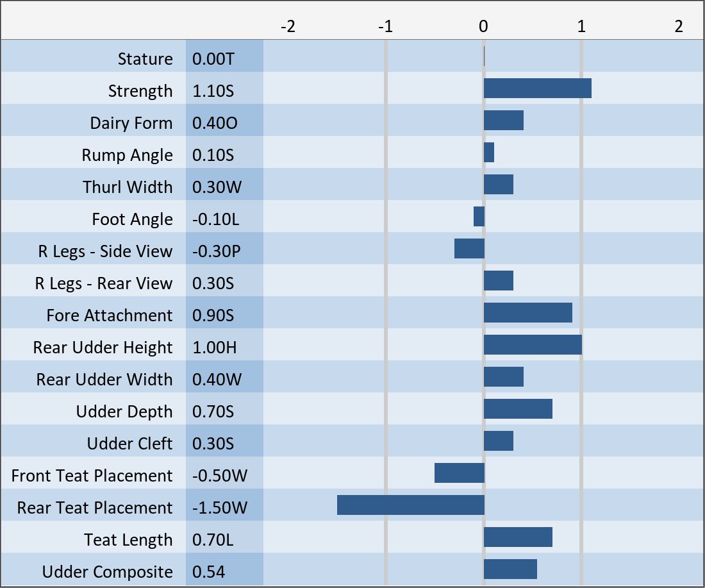The height and width of the screenshot is (588, 705).
Task: Select the R Legs - Rear View label
Action: 103,283
